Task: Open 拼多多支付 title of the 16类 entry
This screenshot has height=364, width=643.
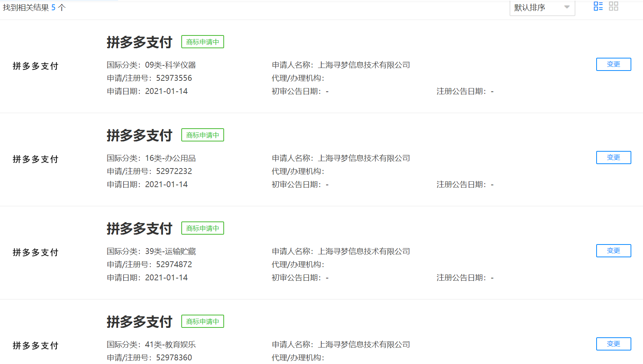Action: point(139,135)
